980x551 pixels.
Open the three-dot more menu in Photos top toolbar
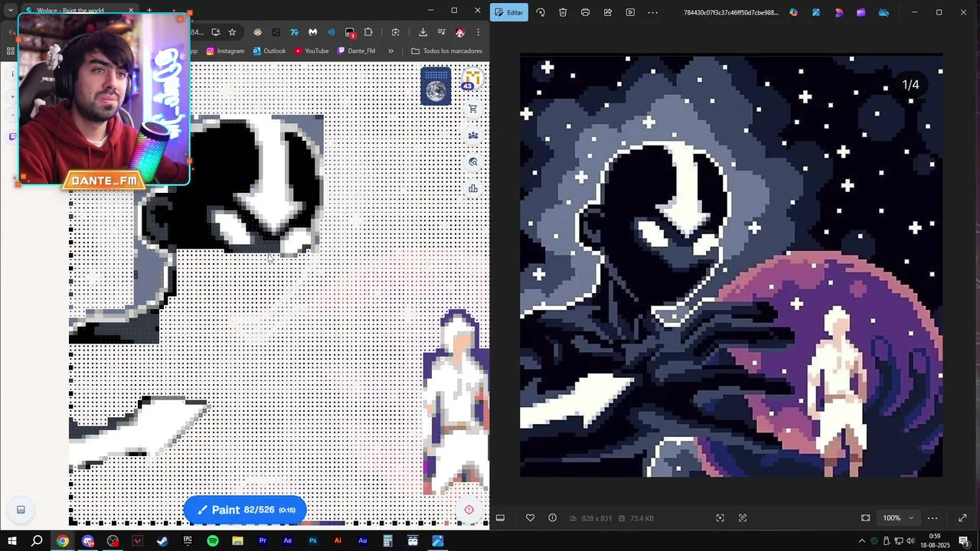[652, 12]
